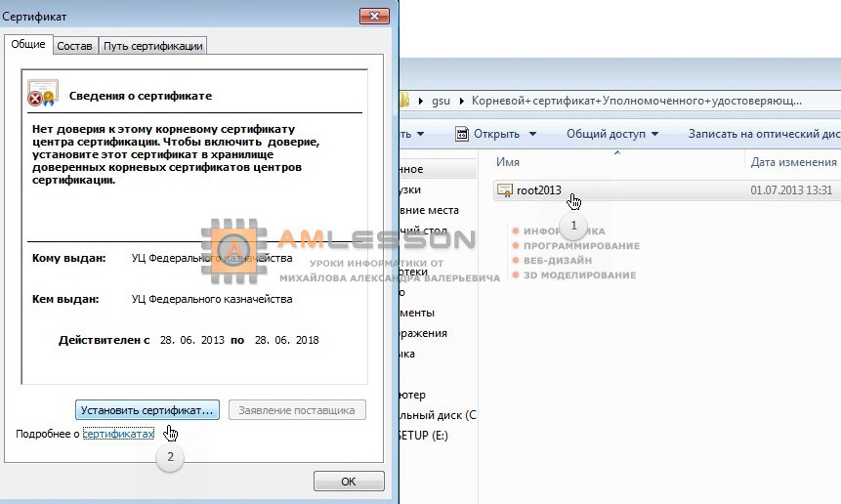Click the Корневой сертификат folder breadcrumb
Screen dimensions: 841x504
click(x=637, y=101)
